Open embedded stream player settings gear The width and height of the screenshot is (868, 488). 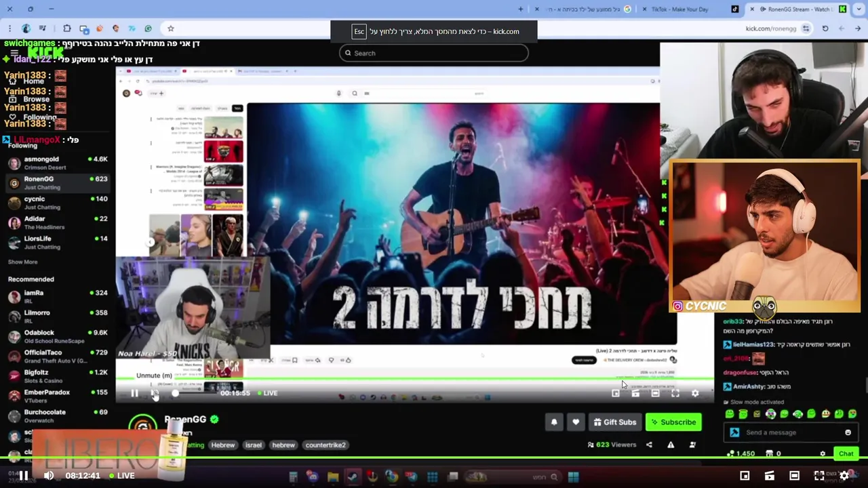(x=695, y=393)
